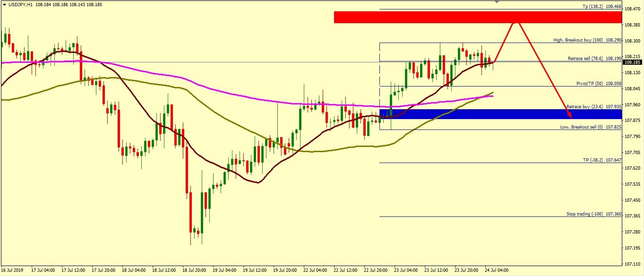Click the current price tag 108.185

point(633,62)
